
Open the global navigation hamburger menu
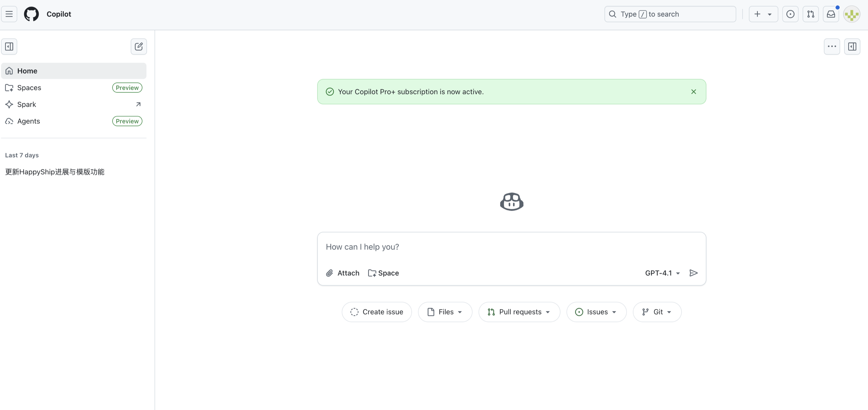point(9,14)
